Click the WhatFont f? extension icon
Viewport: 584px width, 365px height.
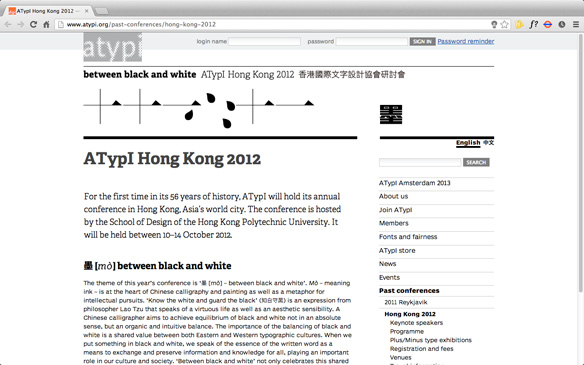[533, 25]
